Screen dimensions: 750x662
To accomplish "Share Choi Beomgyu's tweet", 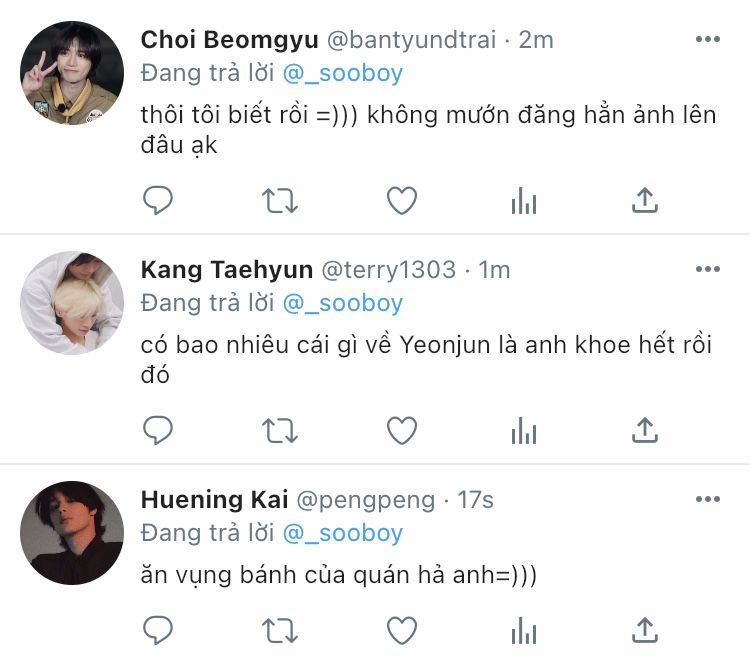I will click(645, 200).
